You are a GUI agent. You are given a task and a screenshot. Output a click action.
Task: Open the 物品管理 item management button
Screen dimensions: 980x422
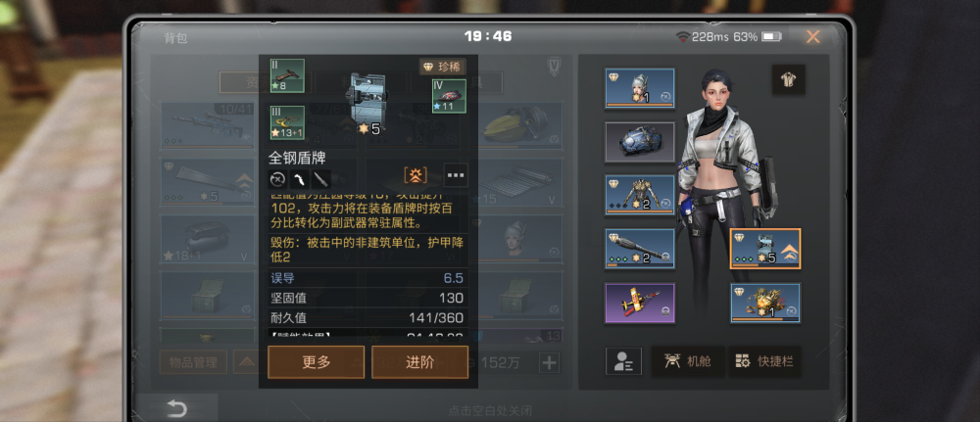point(193,362)
